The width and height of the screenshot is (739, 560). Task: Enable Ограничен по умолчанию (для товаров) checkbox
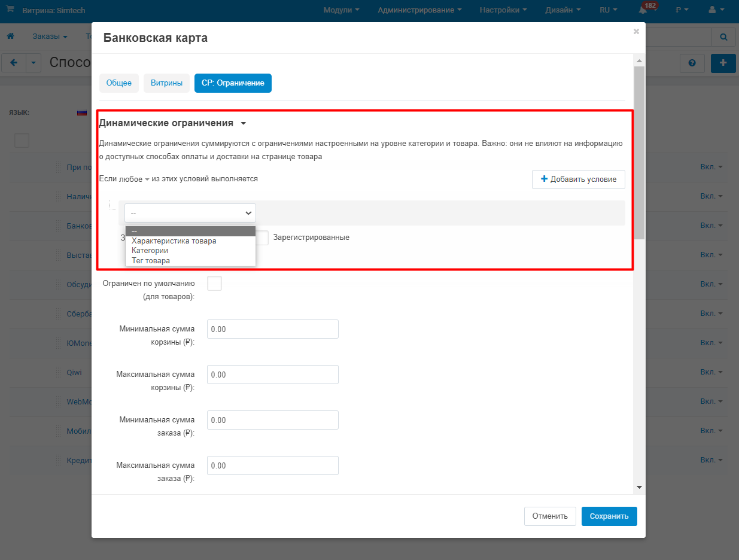[x=214, y=283]
